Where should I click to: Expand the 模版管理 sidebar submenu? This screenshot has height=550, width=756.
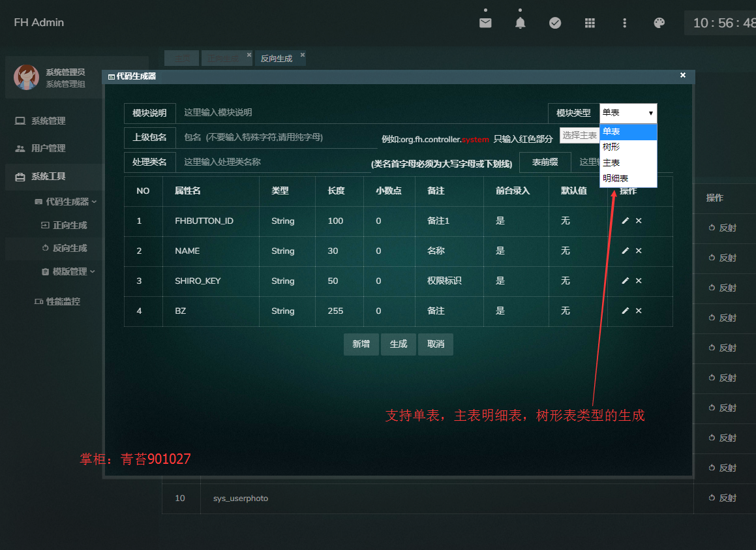(68, 271)
